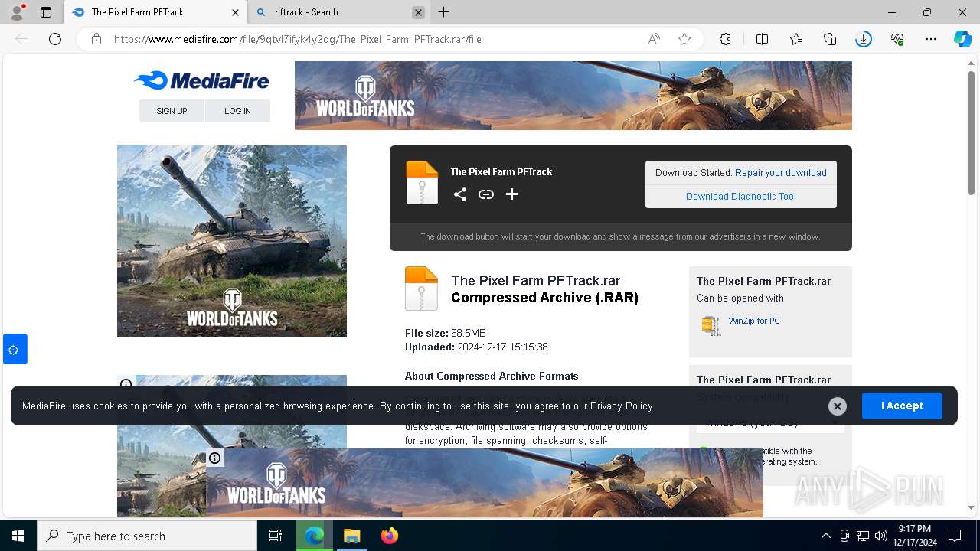The image size is (980, 551).
Task: Launch Firefox from taskbar
Action: [390, 536]
